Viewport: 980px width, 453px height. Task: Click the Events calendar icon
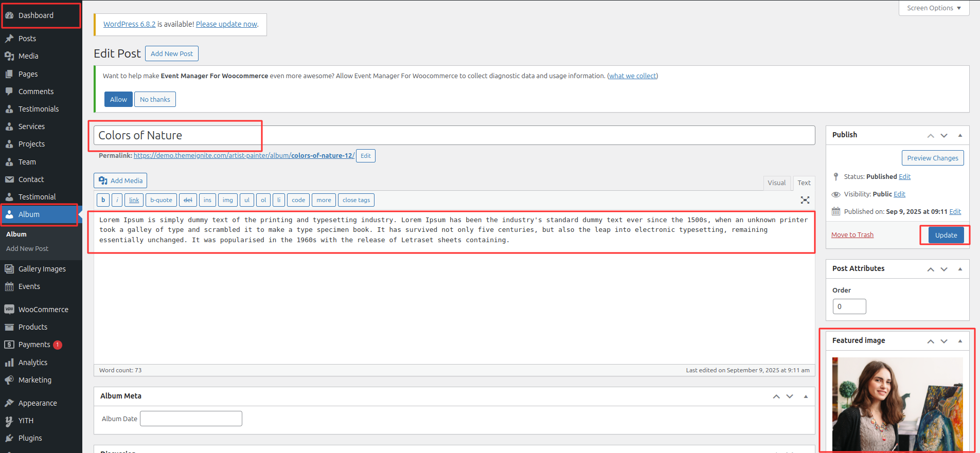9,286
